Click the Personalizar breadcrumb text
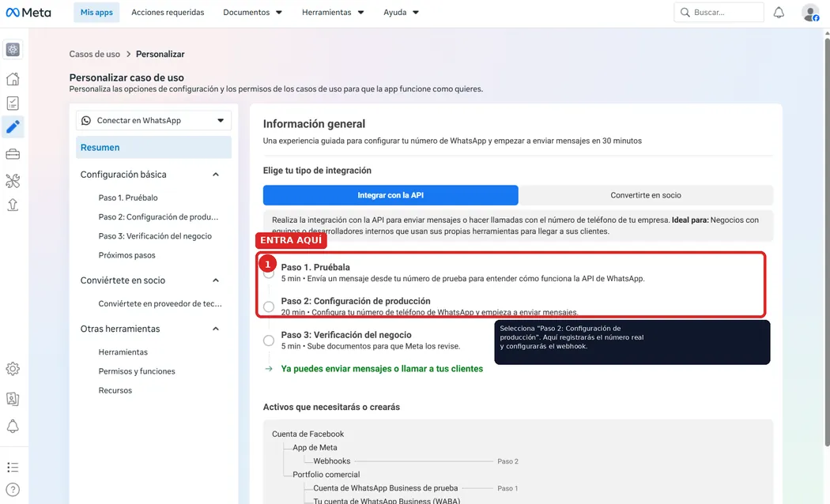 (160, 54)
